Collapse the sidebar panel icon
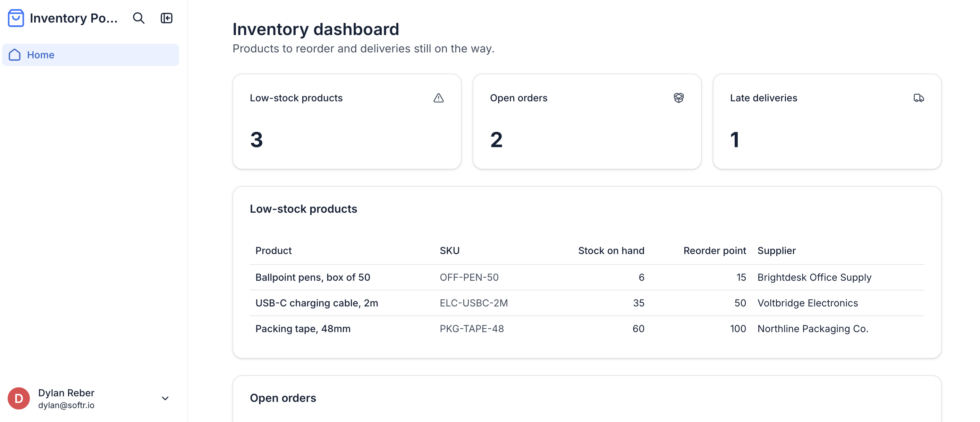 pyautogui.click(x=166, y=18)
